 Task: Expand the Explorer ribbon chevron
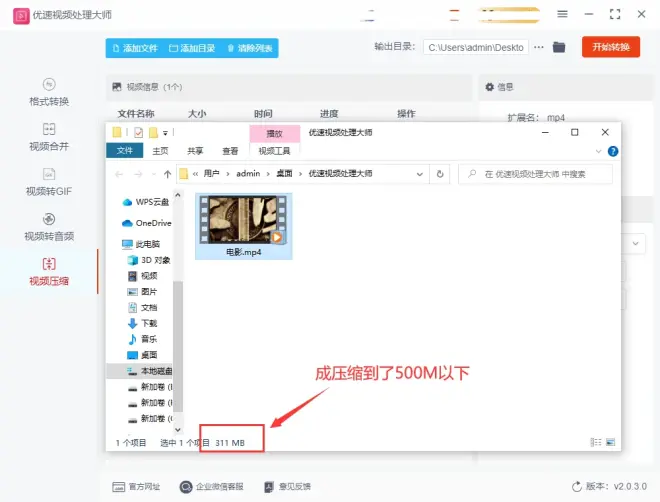598,151
